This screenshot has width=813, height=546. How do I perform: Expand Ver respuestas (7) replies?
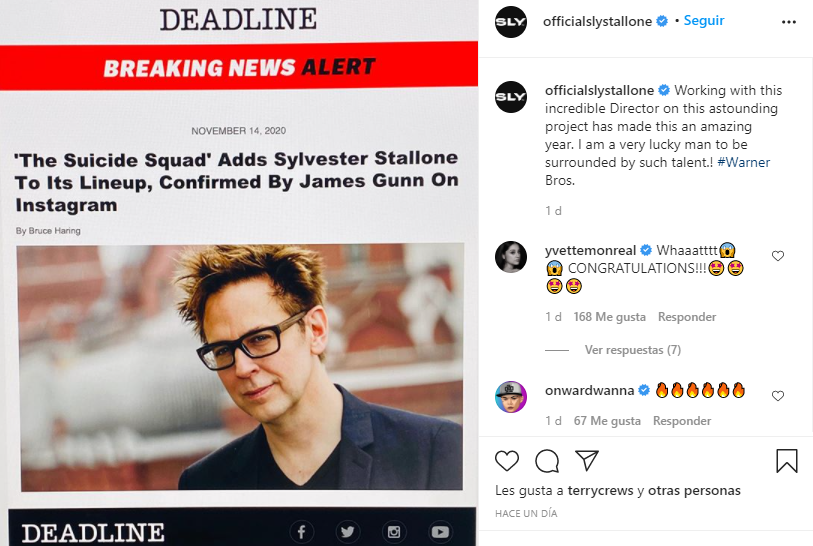633,350
